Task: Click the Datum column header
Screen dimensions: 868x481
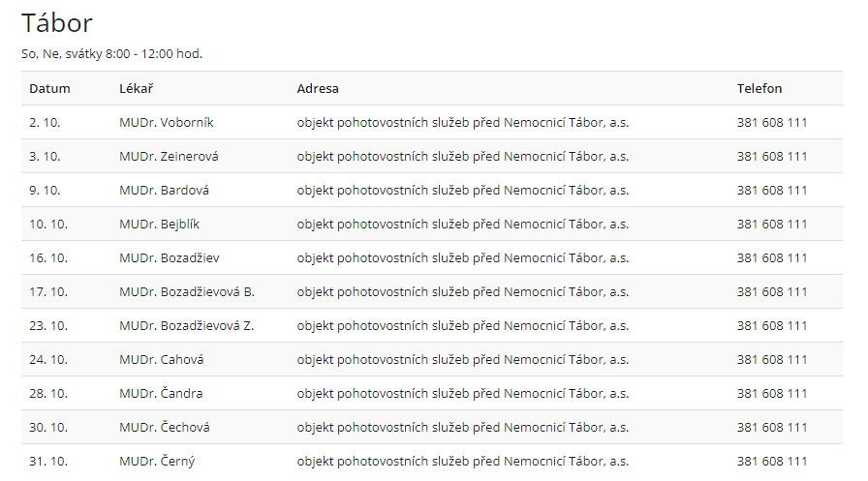Action: pos(49,88)
